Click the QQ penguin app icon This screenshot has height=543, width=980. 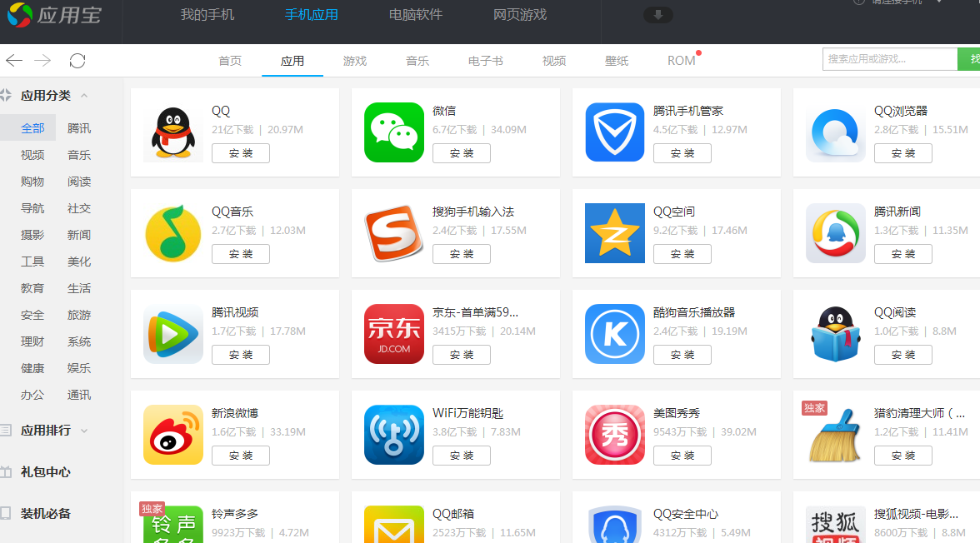(x=173, y=132)
